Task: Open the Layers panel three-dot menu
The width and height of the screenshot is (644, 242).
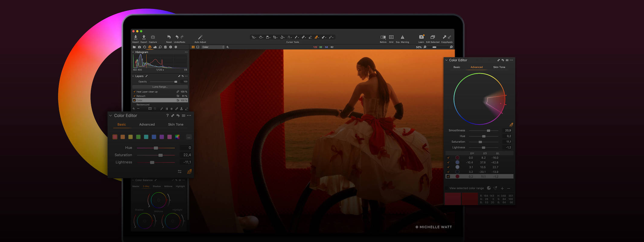Action: tap(186, 76)
